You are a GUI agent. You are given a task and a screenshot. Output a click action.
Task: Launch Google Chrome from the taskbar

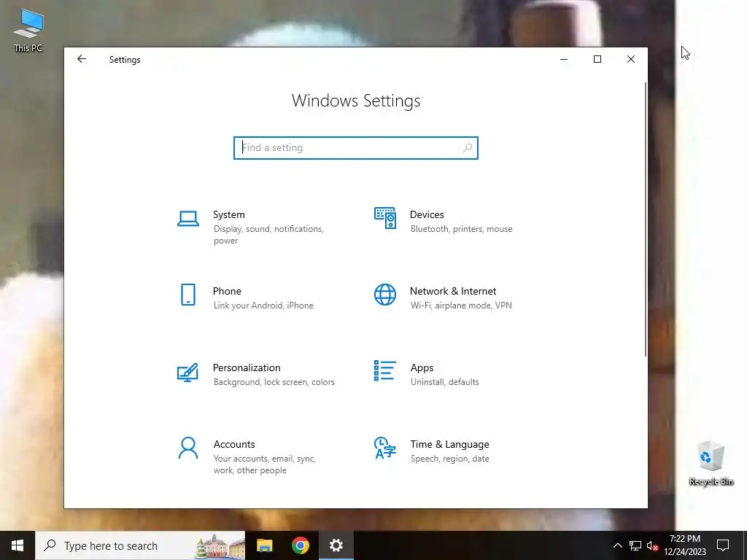[300, 545]
